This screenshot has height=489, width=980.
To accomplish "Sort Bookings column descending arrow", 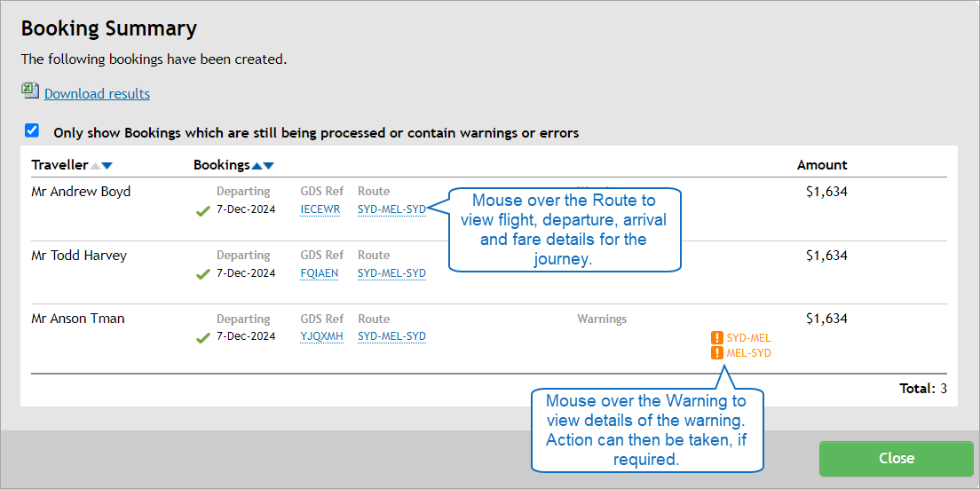I will [x=269, y=166].
